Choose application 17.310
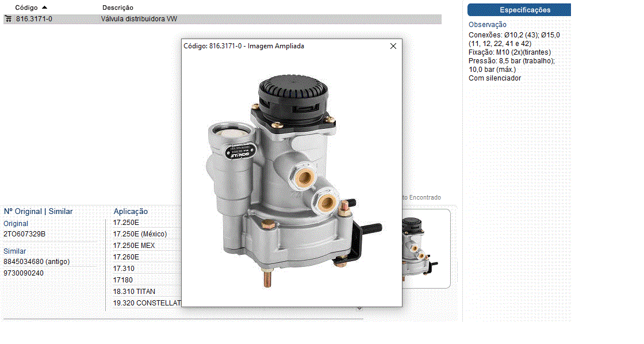Screen dimensions: 644x344 coord(124,269)
